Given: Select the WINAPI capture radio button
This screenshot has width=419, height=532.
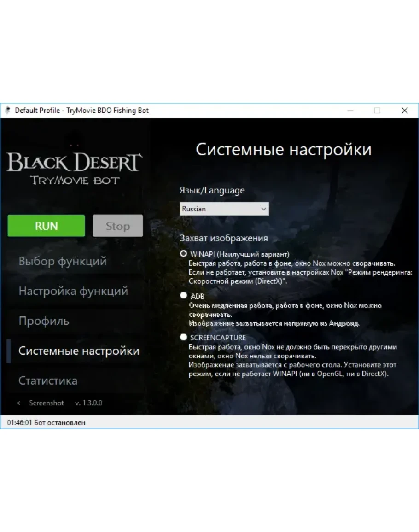Looking at the screenshot, I should coord(184,254).
